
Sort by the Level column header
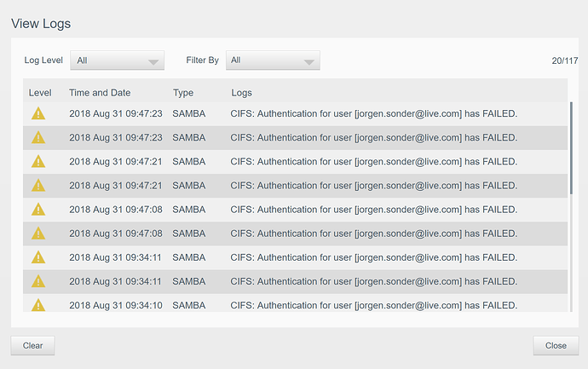40,93
